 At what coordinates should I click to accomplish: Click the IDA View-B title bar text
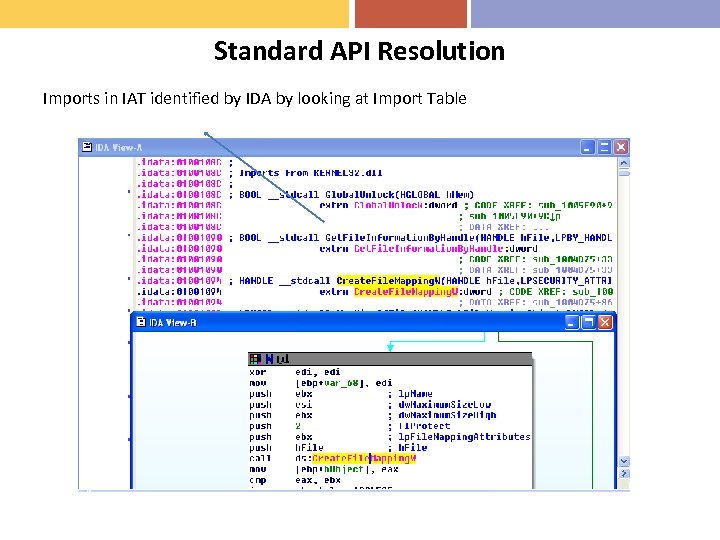click(x=173, y=323)
